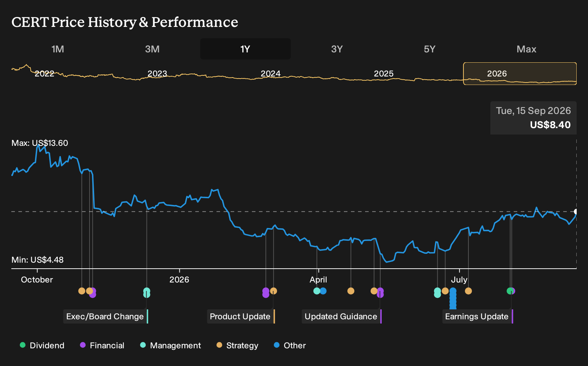588x366 pixels.
Task: Click the highlighted 2026 range selector box
Action: [x=520, y=74]
